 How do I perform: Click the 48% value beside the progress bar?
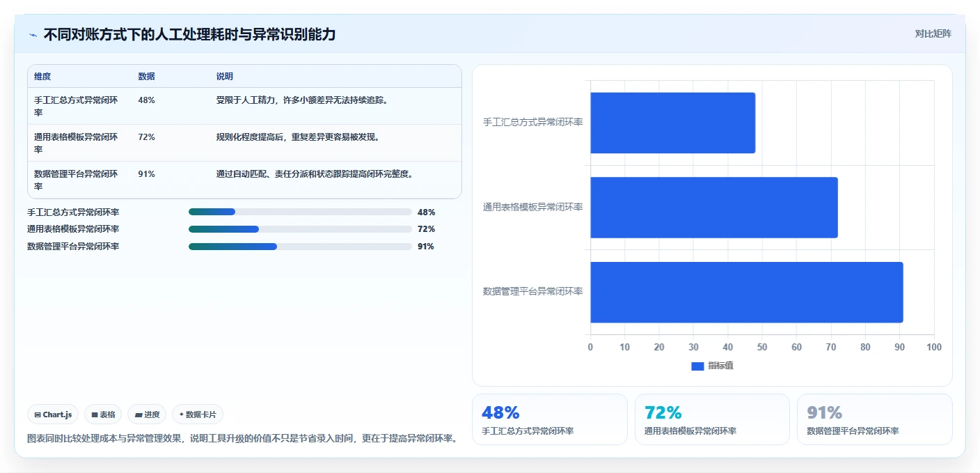click(x=426, y=212)
